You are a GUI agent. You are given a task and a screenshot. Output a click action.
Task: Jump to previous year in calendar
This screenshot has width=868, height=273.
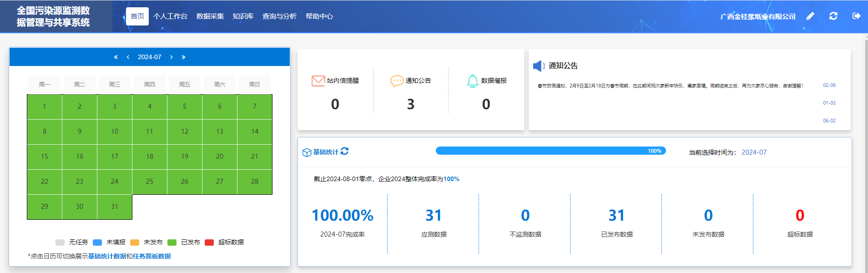point(116,57)
